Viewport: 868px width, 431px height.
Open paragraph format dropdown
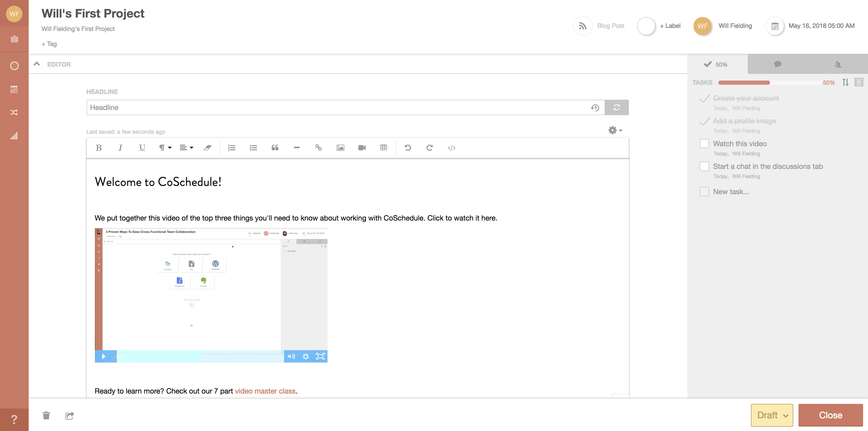point(165,148)
